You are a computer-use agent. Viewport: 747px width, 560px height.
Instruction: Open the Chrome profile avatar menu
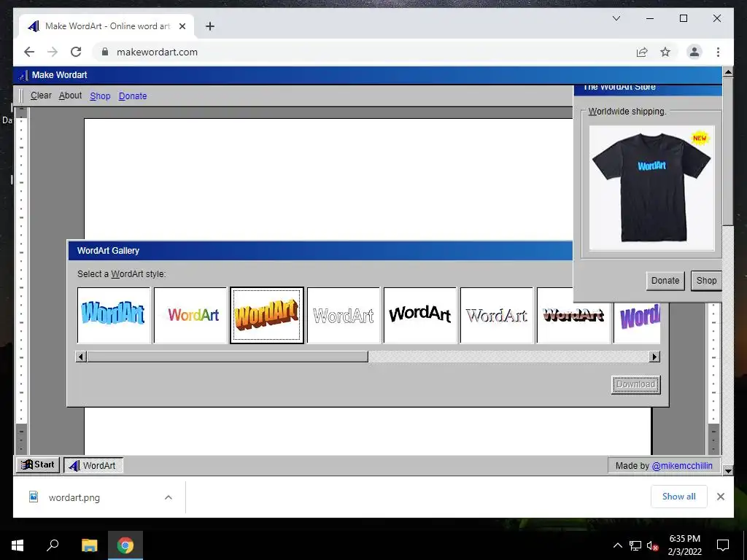click(694, 52)
